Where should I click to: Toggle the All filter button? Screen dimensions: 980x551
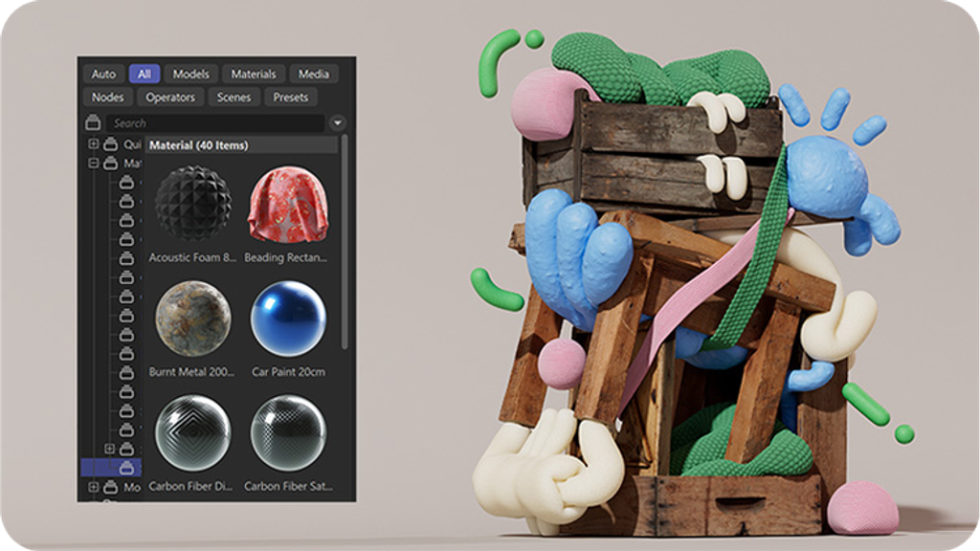tap(145, 74)
